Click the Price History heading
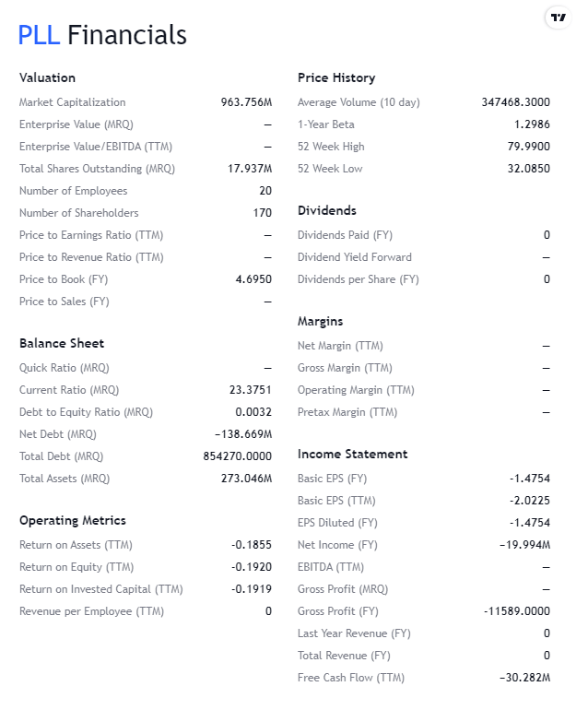Screen dimensions: 588x710 click(336, 77)
